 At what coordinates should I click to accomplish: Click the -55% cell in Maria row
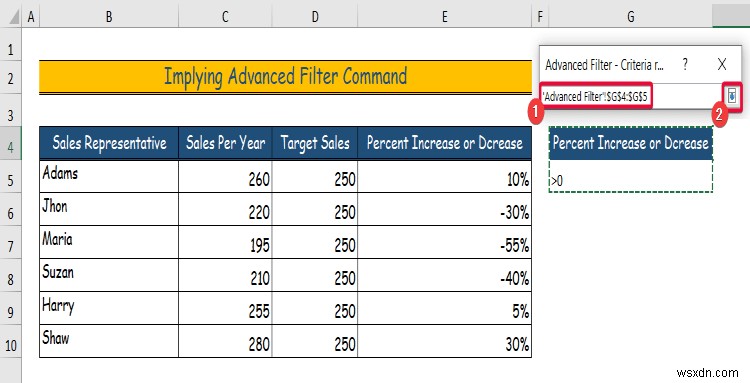click(x=444, y=242)
